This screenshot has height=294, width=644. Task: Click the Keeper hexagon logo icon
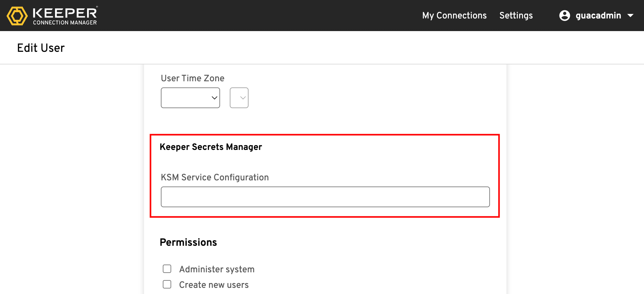click(17, 16)
